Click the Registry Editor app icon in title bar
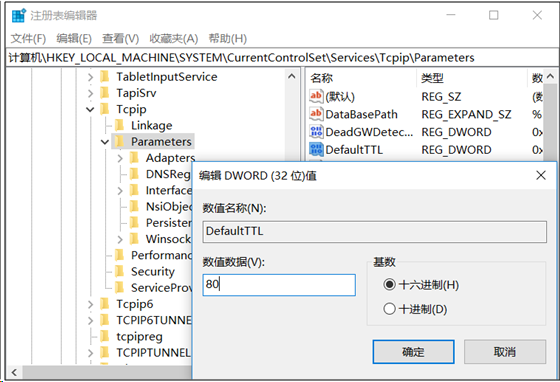Screen dimensions: 560x382 [19, 15]
